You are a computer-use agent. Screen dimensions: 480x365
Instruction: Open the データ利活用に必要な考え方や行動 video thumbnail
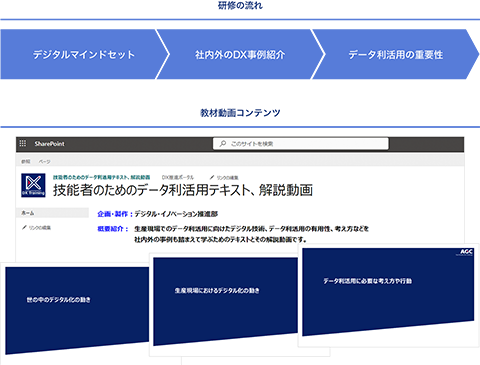click(388, 292)
